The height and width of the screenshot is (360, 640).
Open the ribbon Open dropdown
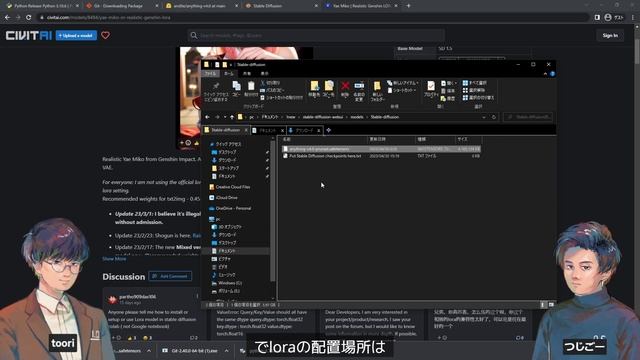(x=449, y=83)
